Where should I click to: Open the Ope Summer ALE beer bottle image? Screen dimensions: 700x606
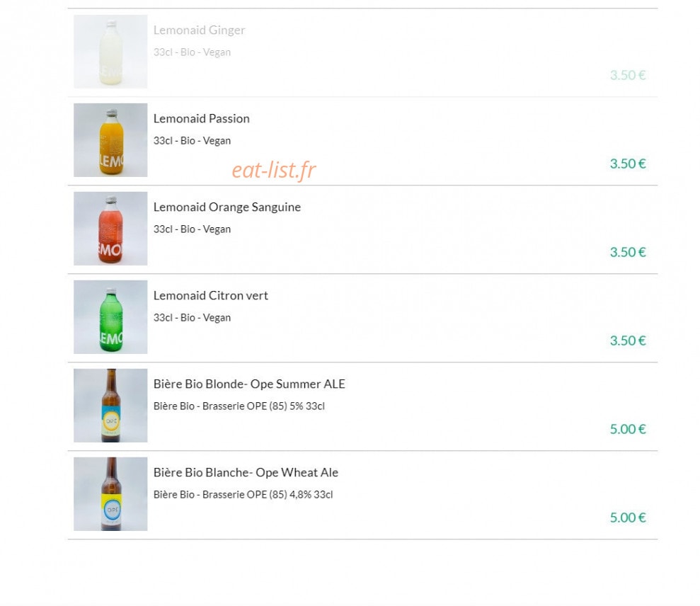110,405
